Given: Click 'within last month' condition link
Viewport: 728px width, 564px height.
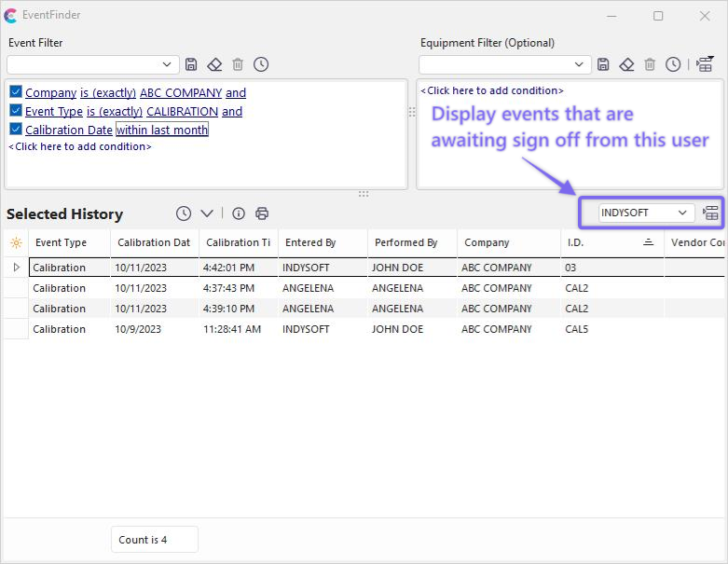Looking at the screenshot, I should [162, 131].
